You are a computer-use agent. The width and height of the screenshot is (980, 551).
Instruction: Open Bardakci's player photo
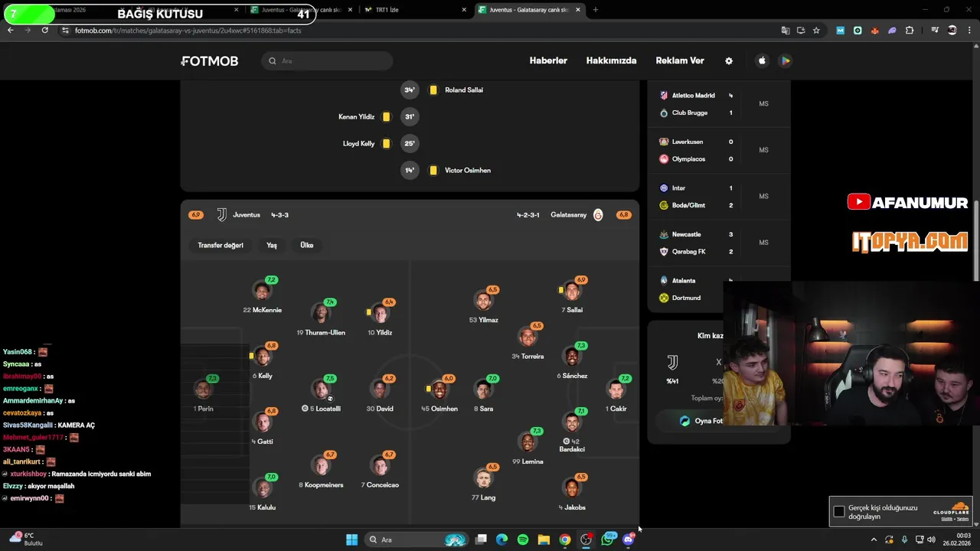pyautogui.click(x=572, y=422)
